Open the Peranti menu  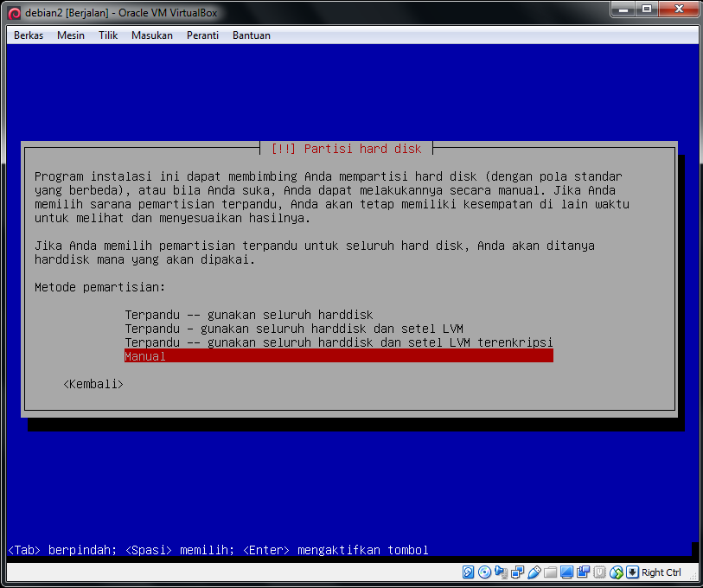tap(202, 35)
